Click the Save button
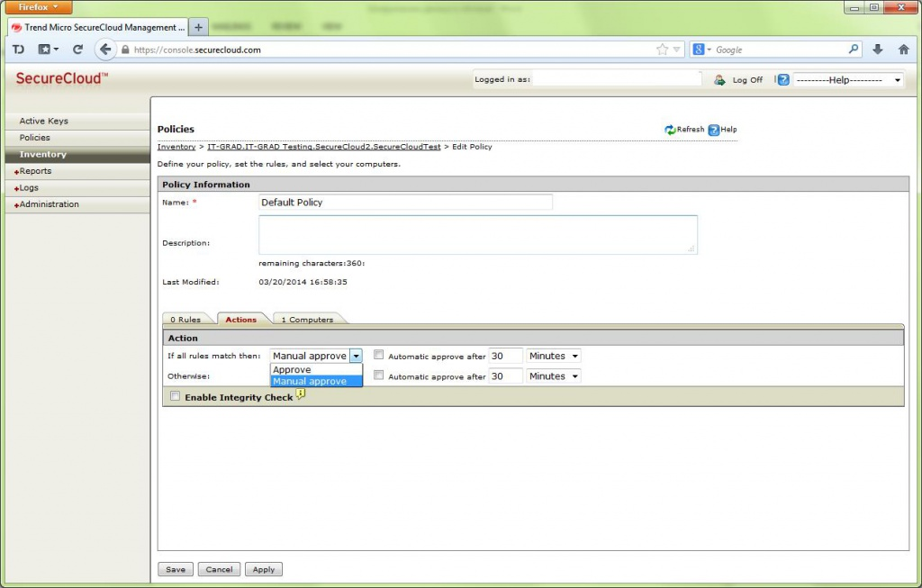 click(176, 569)
